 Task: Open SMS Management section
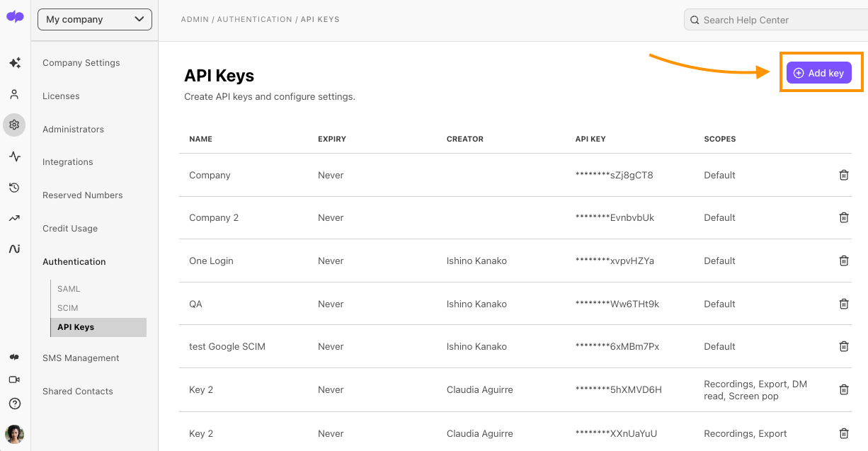pyautogui.click(x=81, y=358)
